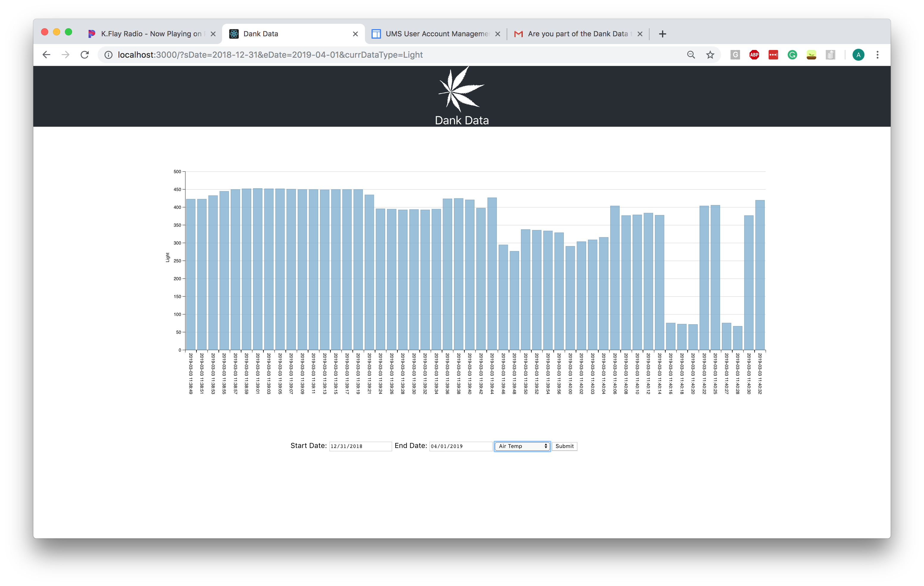Open the Grammarly extension icon
The width and height of the screenshot is (924, 586).
pyautogui.click(x=792, y=55)
